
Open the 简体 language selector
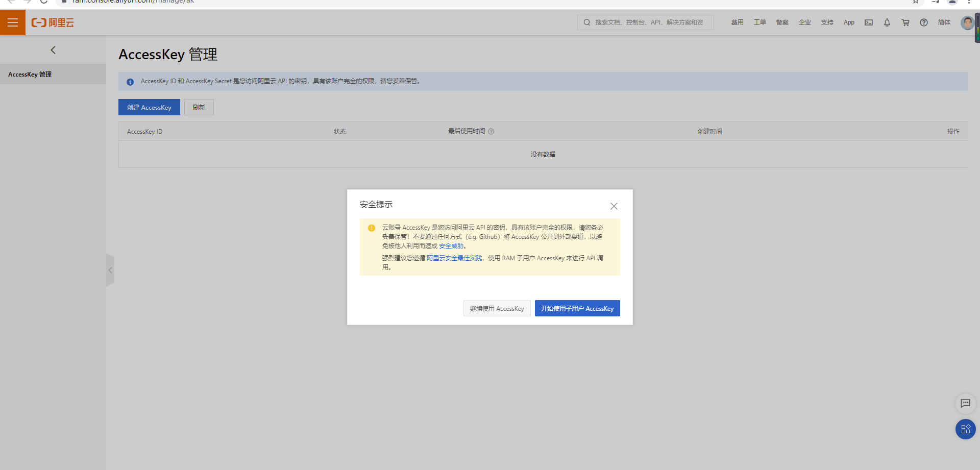(944, 22)
